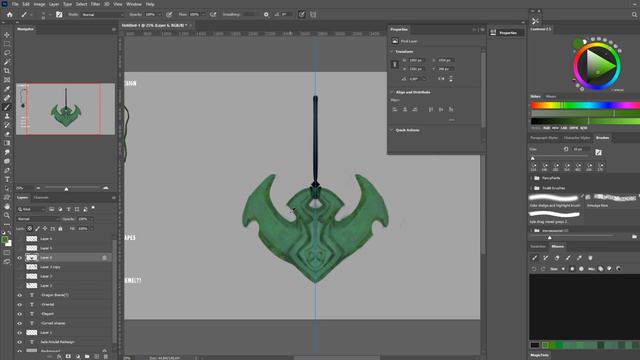This screenshot has width=640, height=360.
Task: Hide Layer 1 via eye icon
Action: pyautogui.click(x=19, y=333)
